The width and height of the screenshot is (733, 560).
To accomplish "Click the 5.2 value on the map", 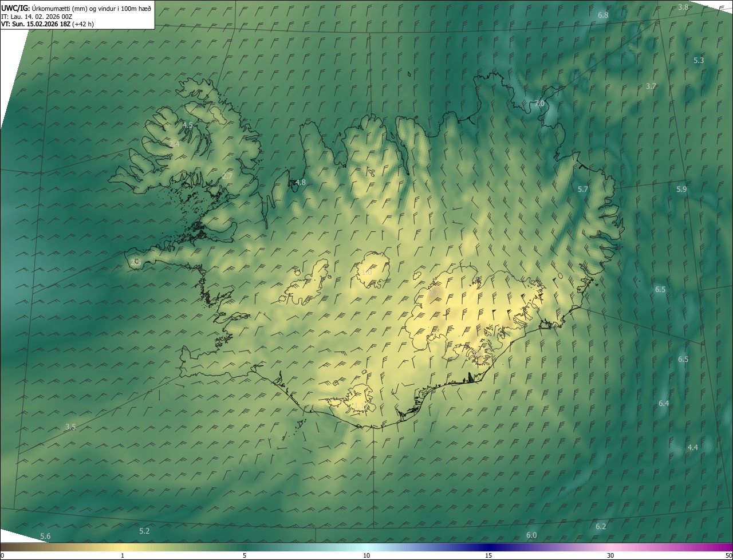I will pos(144,531).
